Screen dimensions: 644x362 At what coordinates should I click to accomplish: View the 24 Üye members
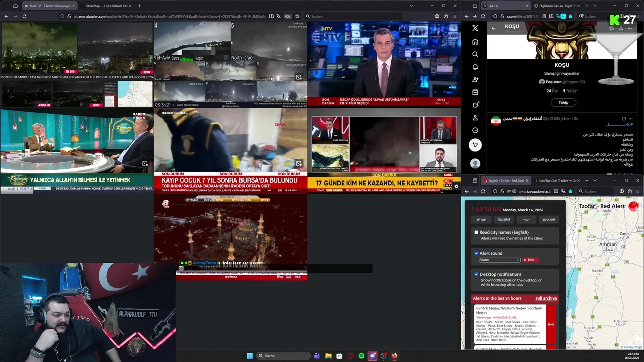pyautogui.click(x=552, y=91)
